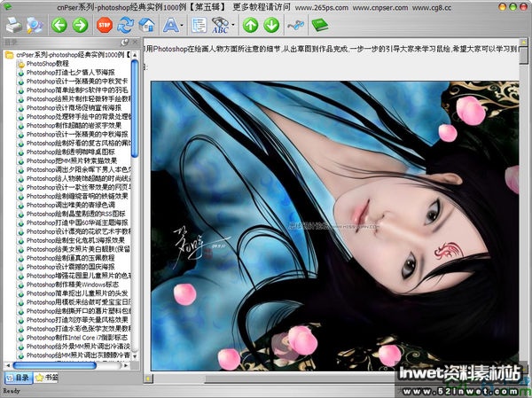Go to the home page house icon
The height and width of the screenshot is (398, 532).
tap(146, 25)
